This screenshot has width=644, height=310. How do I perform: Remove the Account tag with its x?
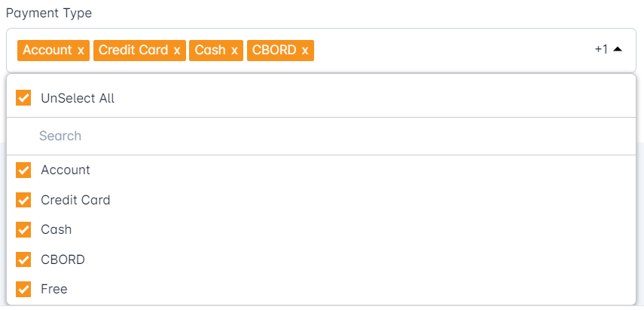[81, 51]
